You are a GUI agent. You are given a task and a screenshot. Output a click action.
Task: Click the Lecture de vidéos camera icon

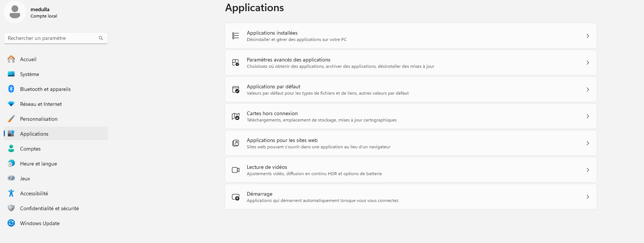236,170
